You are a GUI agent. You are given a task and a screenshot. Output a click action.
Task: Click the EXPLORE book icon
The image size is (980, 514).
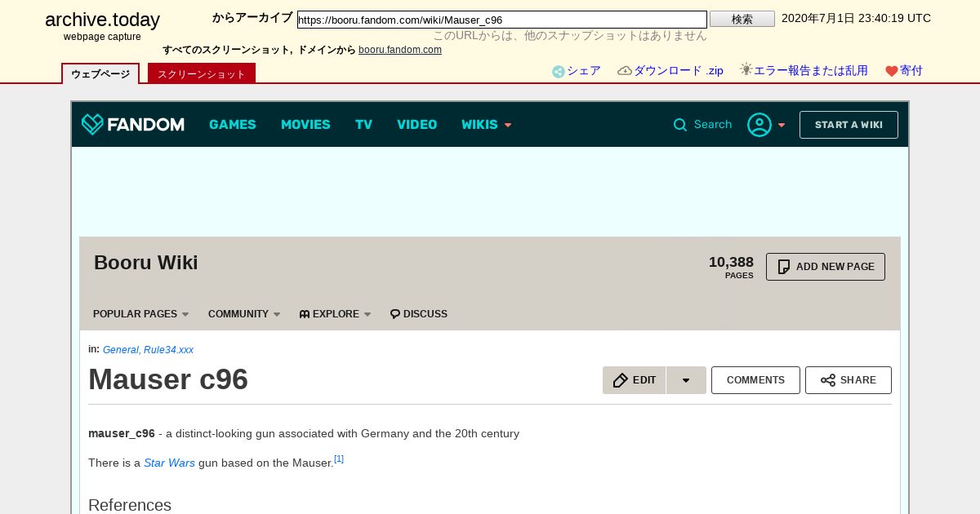click(x=305, y=314)
